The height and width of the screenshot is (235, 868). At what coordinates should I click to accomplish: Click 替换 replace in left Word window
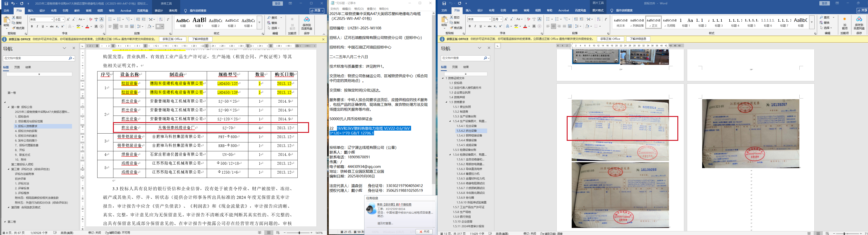click(272, 23)
